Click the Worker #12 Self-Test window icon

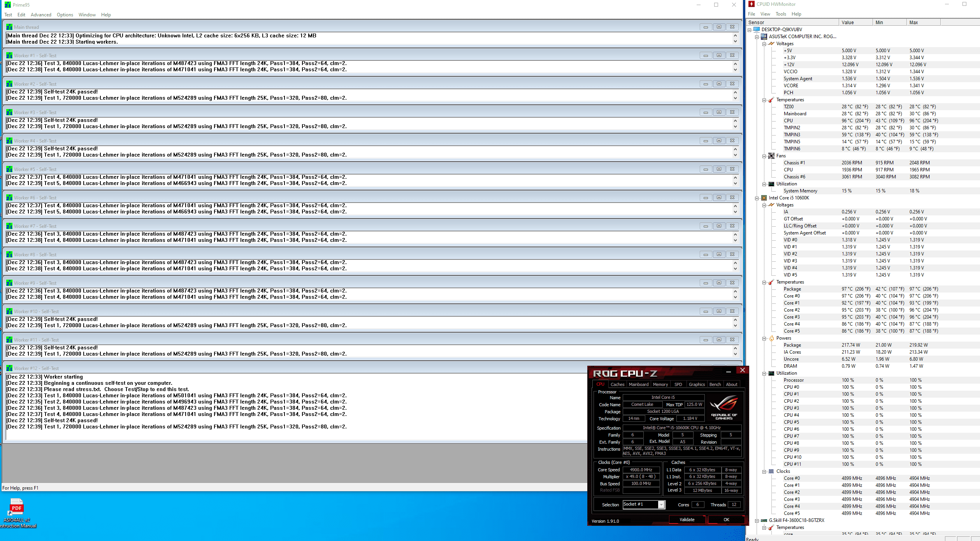9,368
